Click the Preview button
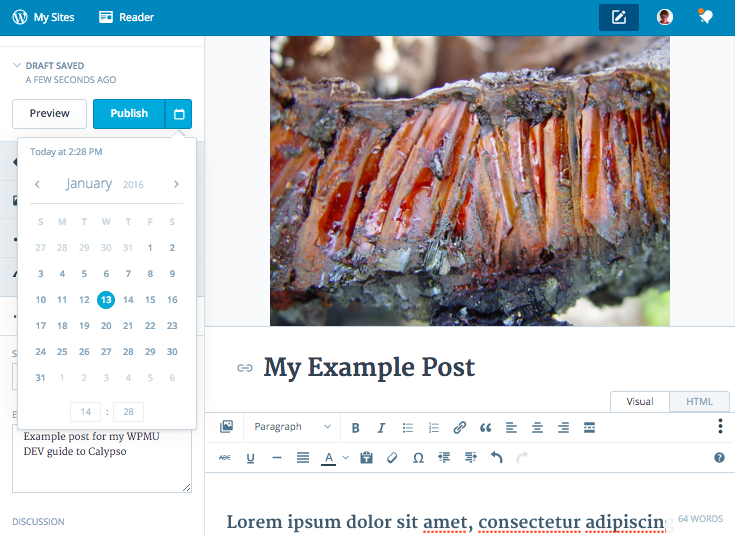The image size is (735, 535). tap(49, 113)
